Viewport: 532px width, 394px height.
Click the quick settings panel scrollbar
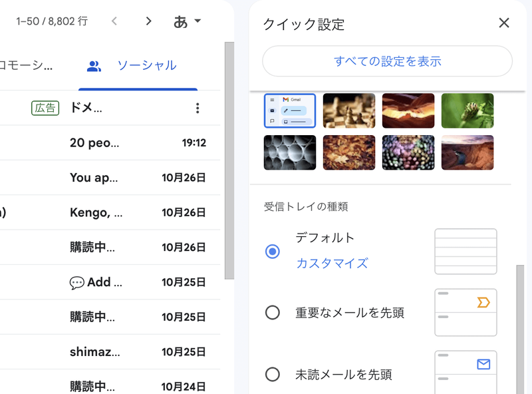pyautogui.click(x=520, y=329)
